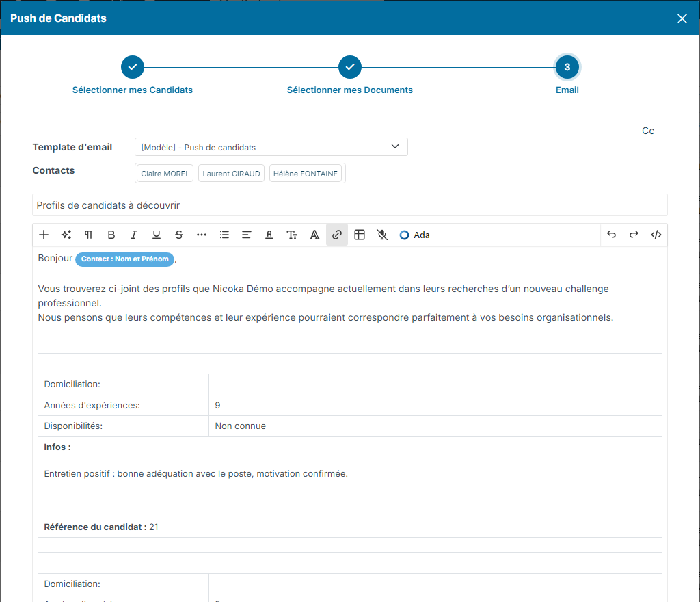This screenshot has height=602, width=700.
Task: Click the 'Infos :' heading
Action: [x=57, y=447]
